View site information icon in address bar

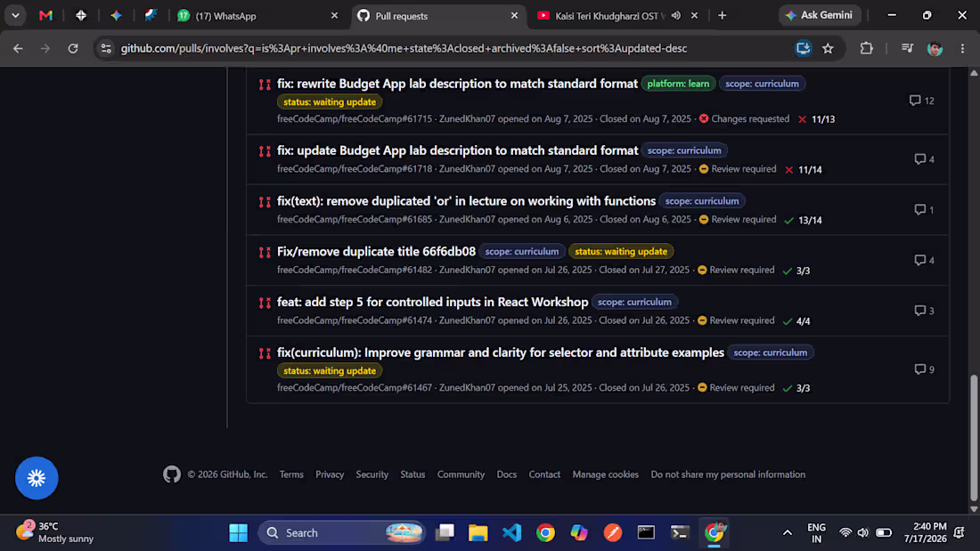pyautogui.click(x=106, y=48)
